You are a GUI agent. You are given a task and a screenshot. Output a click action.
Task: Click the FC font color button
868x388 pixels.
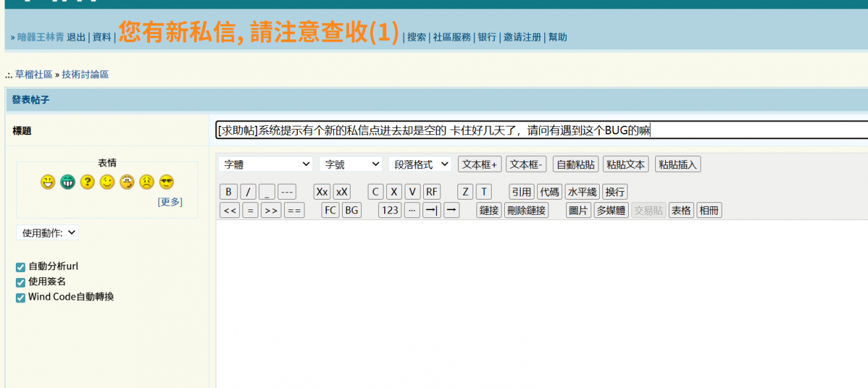(330, 210)
